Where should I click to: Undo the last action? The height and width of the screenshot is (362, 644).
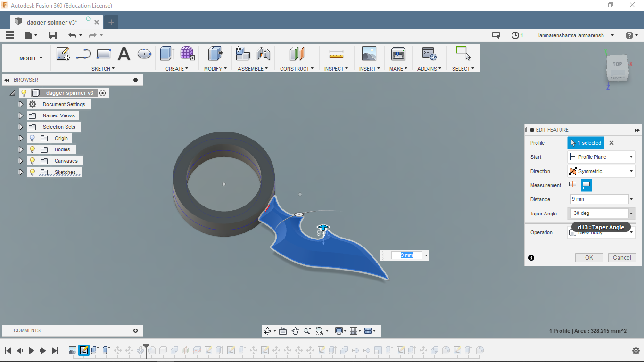(72, 35)
